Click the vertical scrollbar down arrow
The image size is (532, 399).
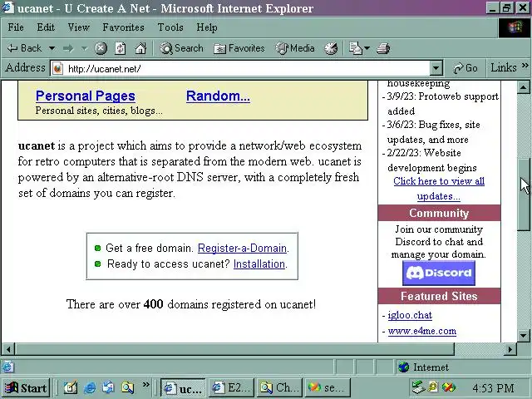click(x=523, y=336)
